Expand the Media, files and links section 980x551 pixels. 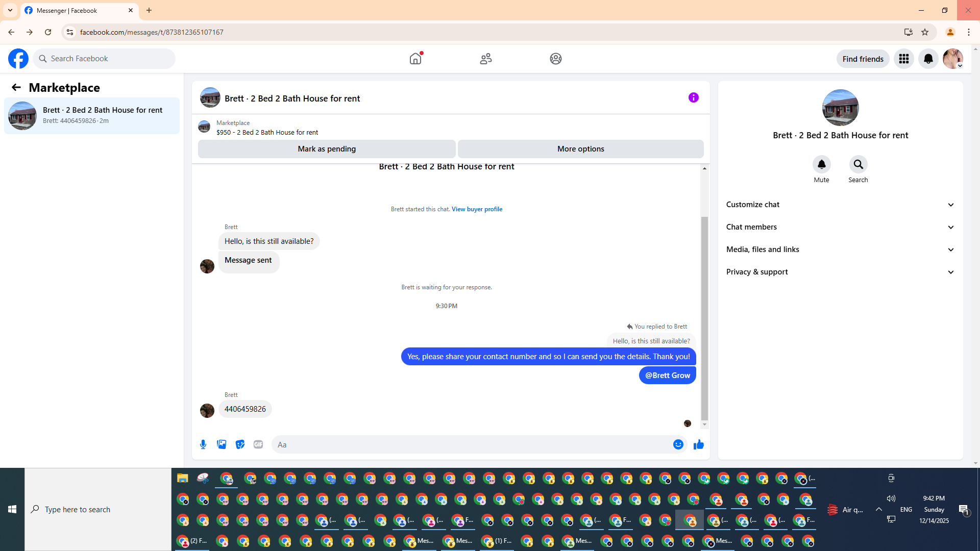840,249
